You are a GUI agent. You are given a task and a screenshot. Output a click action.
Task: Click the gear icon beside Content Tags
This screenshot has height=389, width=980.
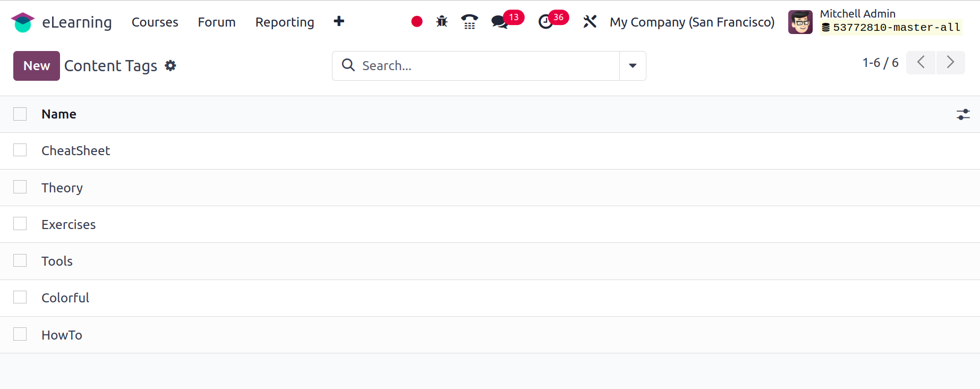[x=171, y=65]
